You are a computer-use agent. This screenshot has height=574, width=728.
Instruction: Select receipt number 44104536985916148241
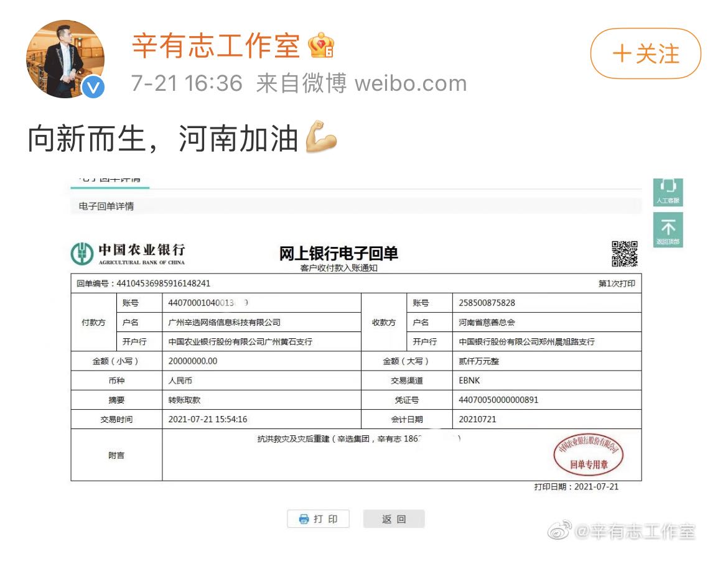click(163, 284)
